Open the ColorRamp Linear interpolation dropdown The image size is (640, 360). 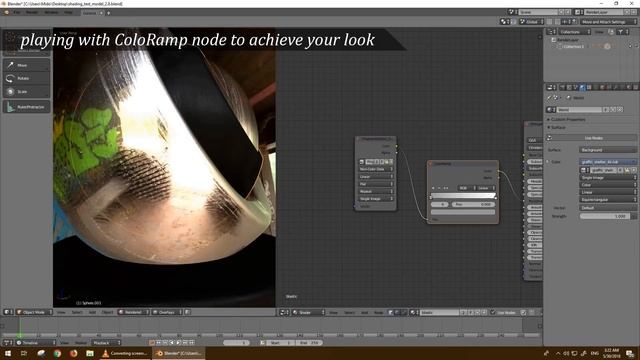point(486,188)
